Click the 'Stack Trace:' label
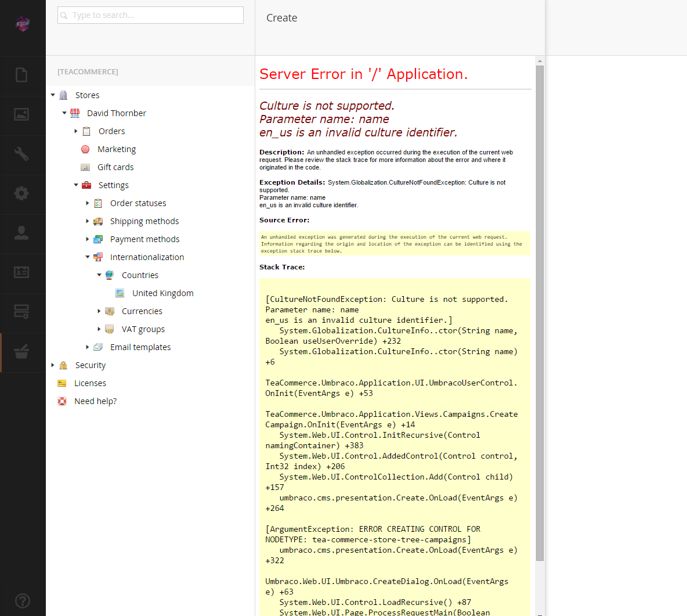Viewport: 687px width, 616px height. click(x=282, y=267)
